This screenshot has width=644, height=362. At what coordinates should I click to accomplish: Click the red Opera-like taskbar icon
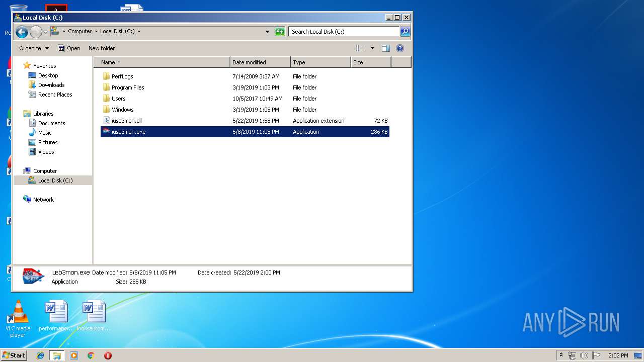(108, 355)
